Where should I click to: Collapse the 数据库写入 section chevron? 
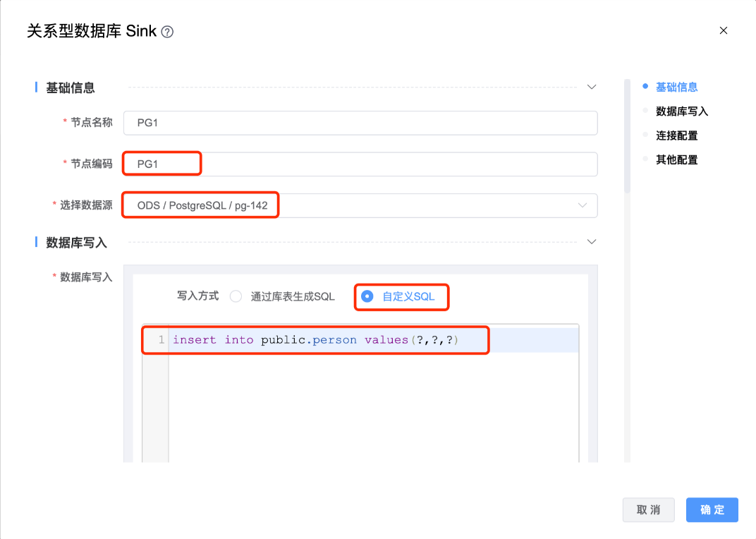[592, 241]
